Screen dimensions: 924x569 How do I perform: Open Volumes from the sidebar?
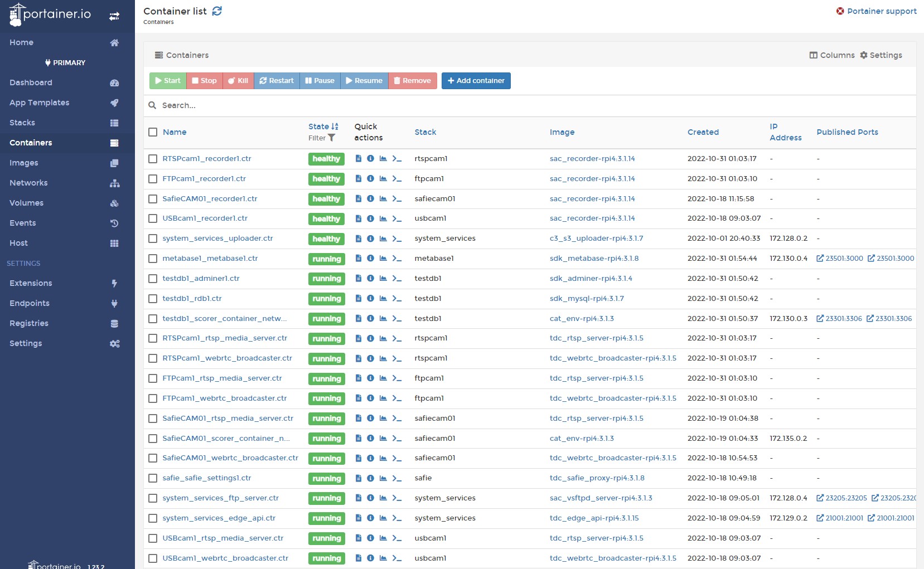pyautogui.click(x=26, y=203)
